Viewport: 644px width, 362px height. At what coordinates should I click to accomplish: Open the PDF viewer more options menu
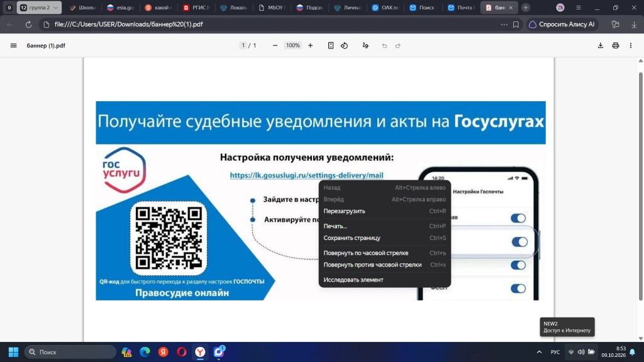[631, 45]
